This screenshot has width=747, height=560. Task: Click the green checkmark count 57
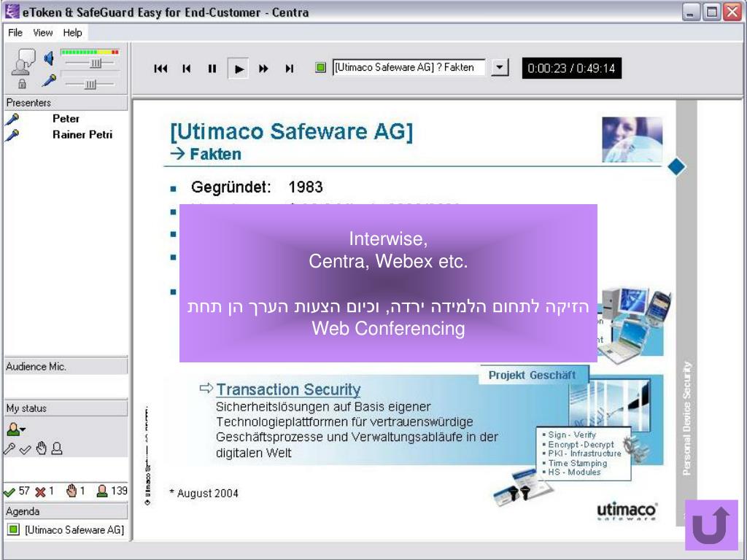pos(17,491)
